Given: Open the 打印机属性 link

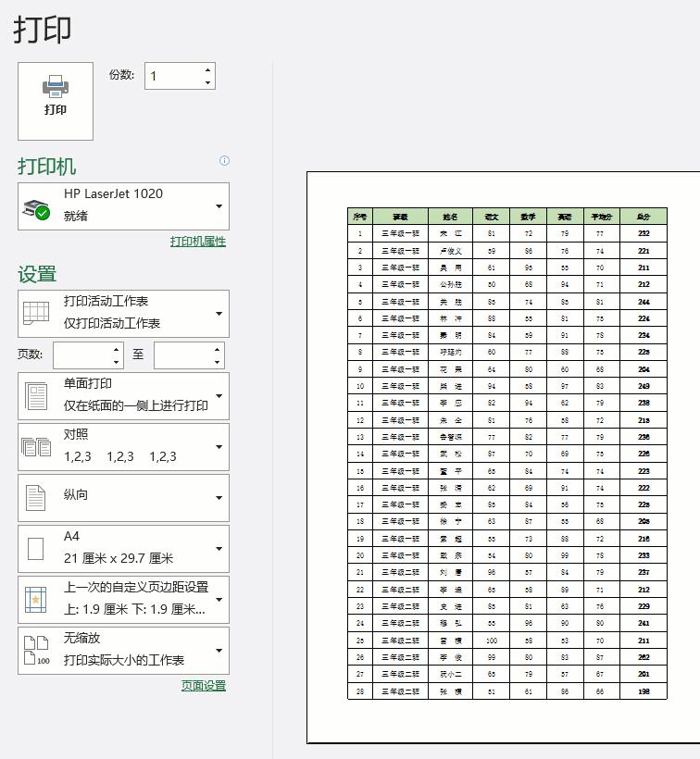Looking at the screenshot, I should click(x=198, y=241).
